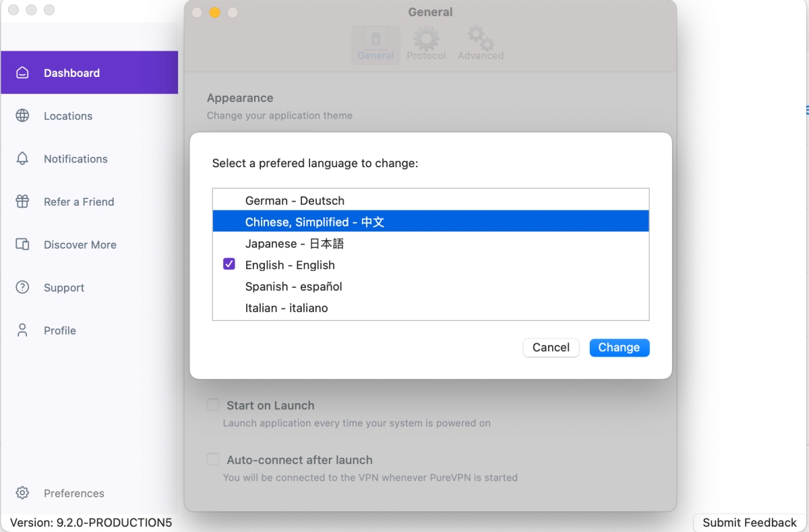
Task: Select German - Deutsch language
Action: coord(431,200)
